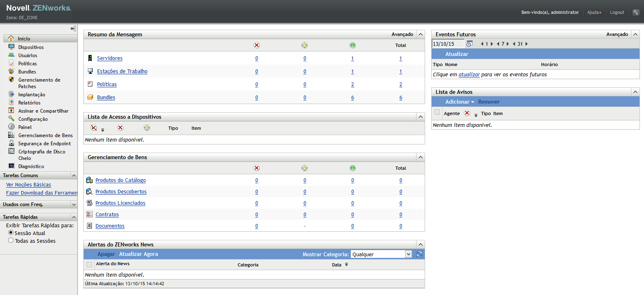Click Atualizar in Eventos Futuros
This screenshot has height=295, width=644.
[x=457, y=54]
